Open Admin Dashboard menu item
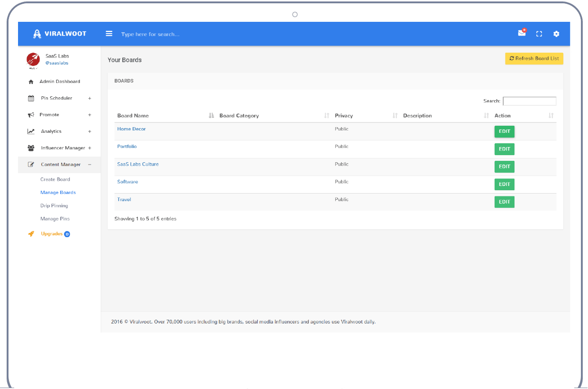 pos(59,82)
